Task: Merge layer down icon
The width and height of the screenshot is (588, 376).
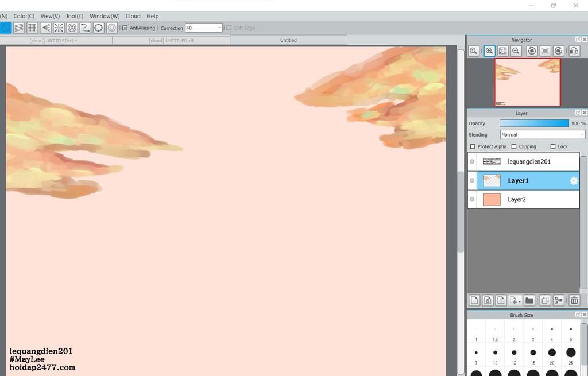Action: (558, 300)
